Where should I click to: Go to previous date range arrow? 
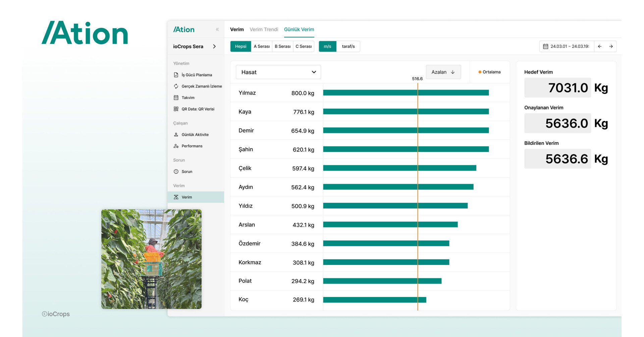[600, 46]
